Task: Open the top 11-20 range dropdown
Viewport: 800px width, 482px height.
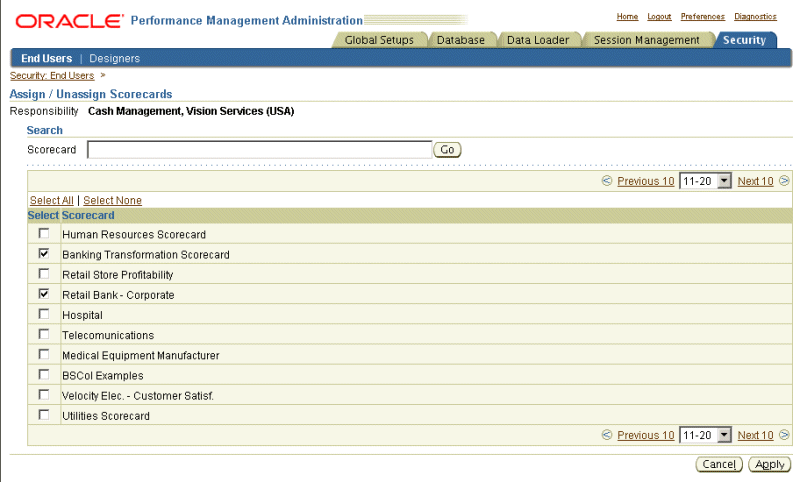Action: (706, 181)
